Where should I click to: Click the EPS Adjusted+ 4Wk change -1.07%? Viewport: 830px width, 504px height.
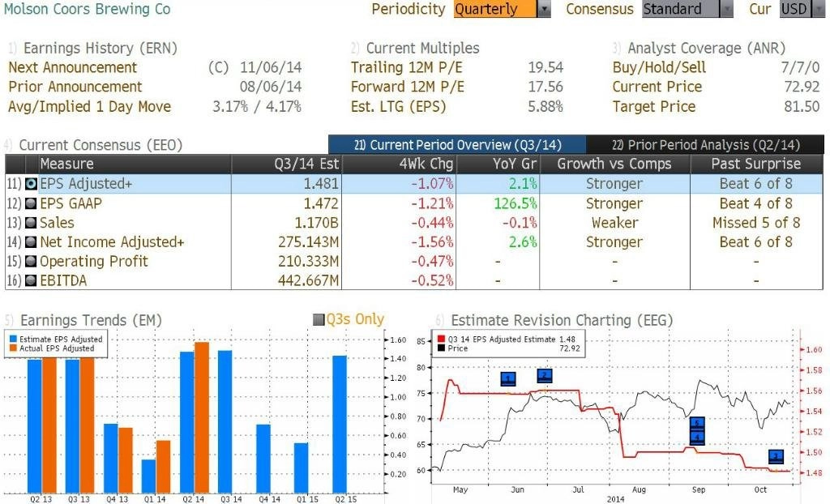point(433,184)
